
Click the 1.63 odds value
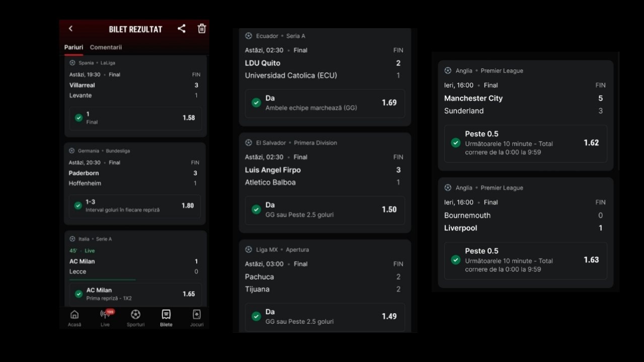pos(591,260)
